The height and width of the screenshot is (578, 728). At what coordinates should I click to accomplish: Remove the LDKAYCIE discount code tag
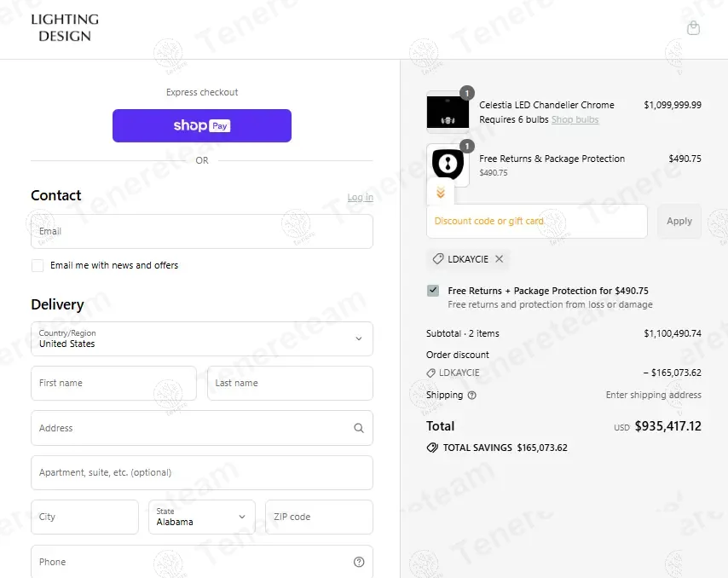500,259
